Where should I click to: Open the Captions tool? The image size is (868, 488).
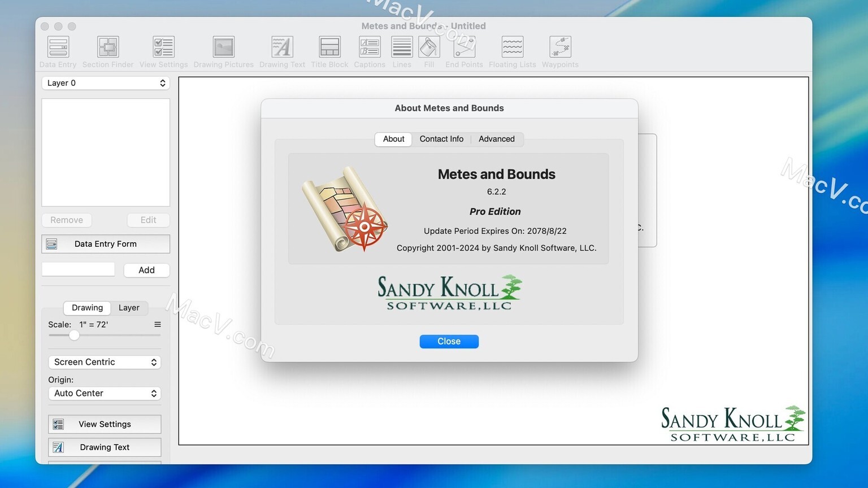pos(370,47)
